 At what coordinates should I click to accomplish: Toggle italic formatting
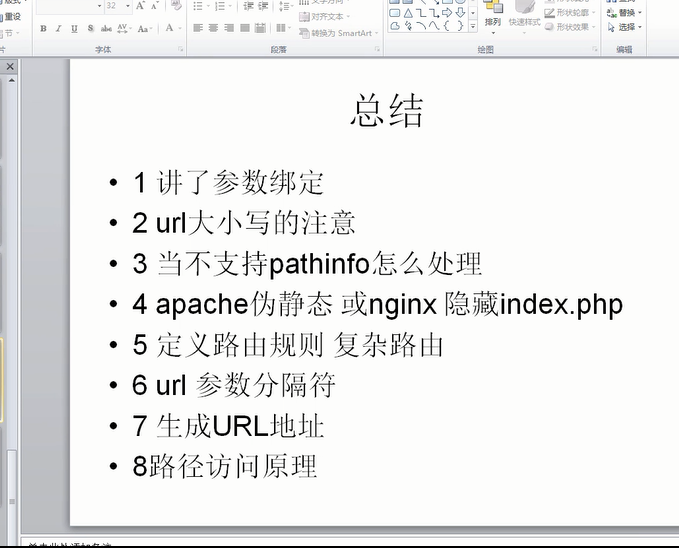pos(58,29)
